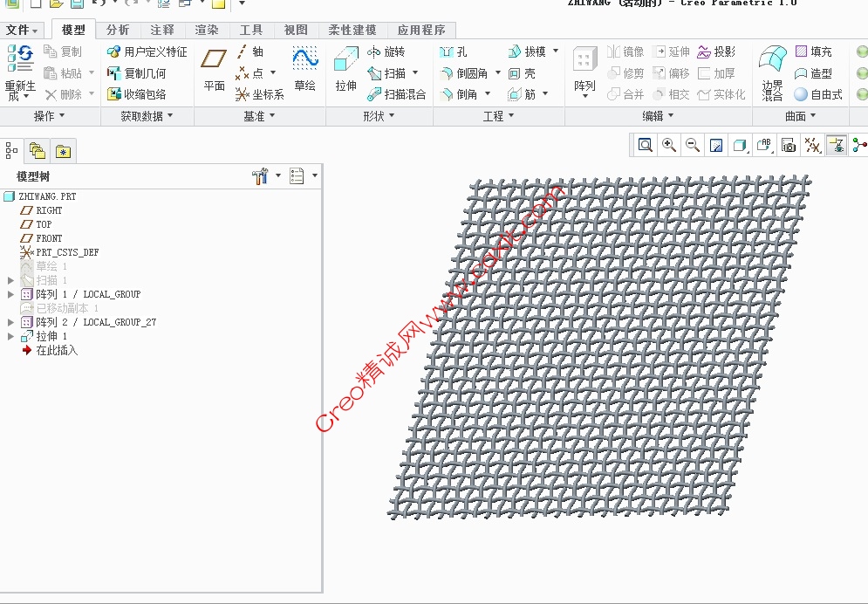Select the Project (投影) tool

click(x=717, y=51)
